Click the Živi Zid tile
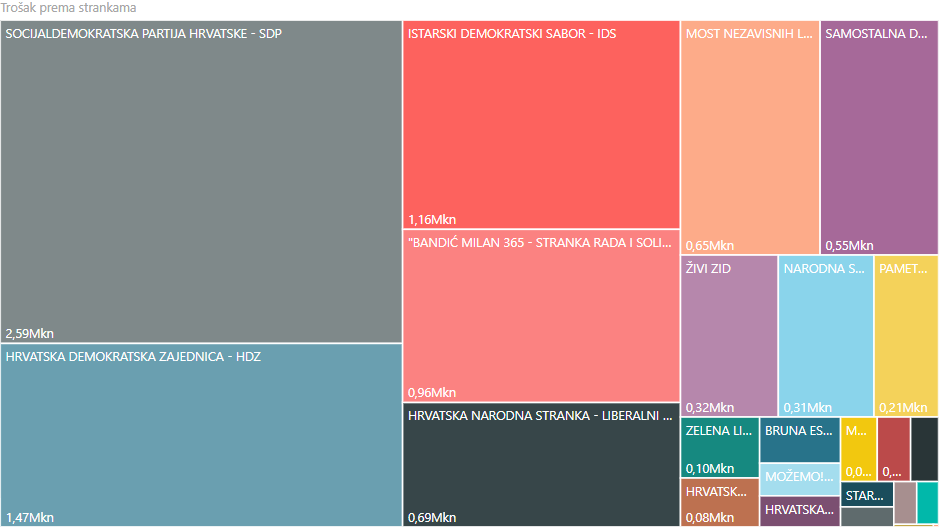This screenshot has width=940, height=528. [729, 335]
